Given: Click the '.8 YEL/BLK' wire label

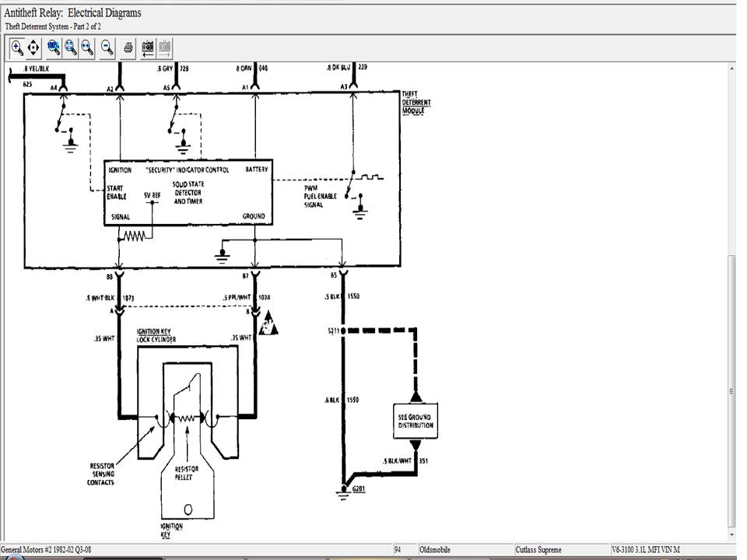Looking at the screenshot, I should click(37, 68).
